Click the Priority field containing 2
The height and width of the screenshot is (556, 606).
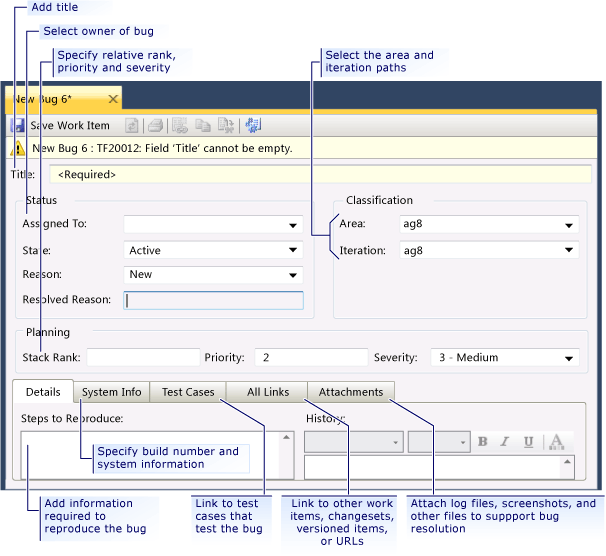(x=311, y=357)
